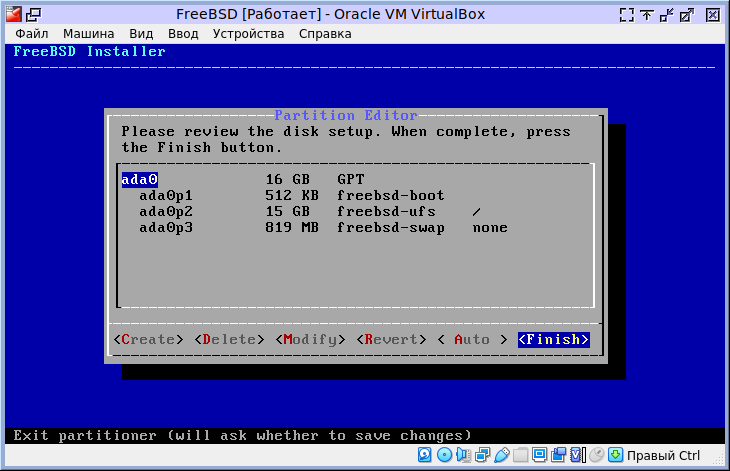Select the ada0p3 partition row

point(355,228)
